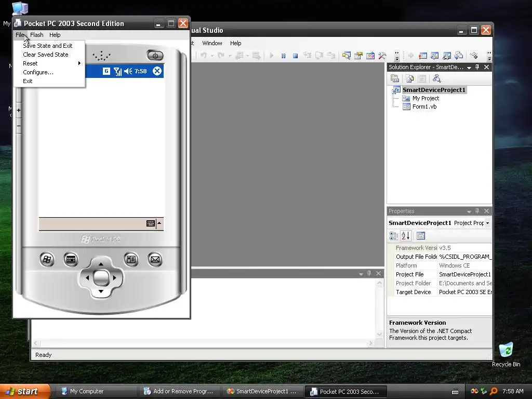Click the Properties Window toolbar icon

point(358,56)
